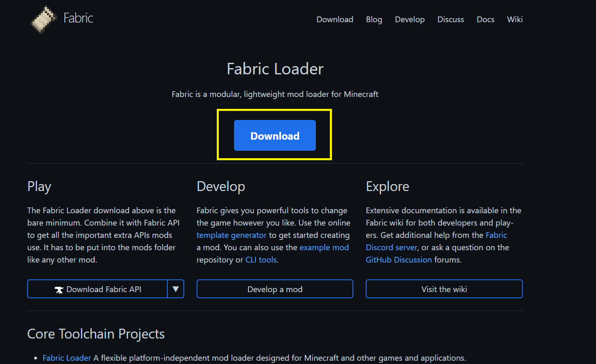This screenshot has height=364, width=596.
Task: Open the template generator link
Action: pyautogui.click(x=232, y=235)
